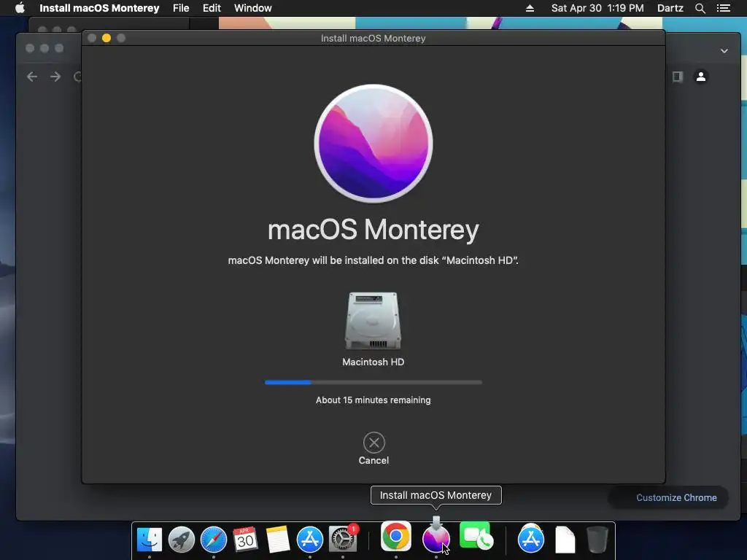Open the File menu
The width and height of the screenshot is (747, 560).
pos(181,8)
